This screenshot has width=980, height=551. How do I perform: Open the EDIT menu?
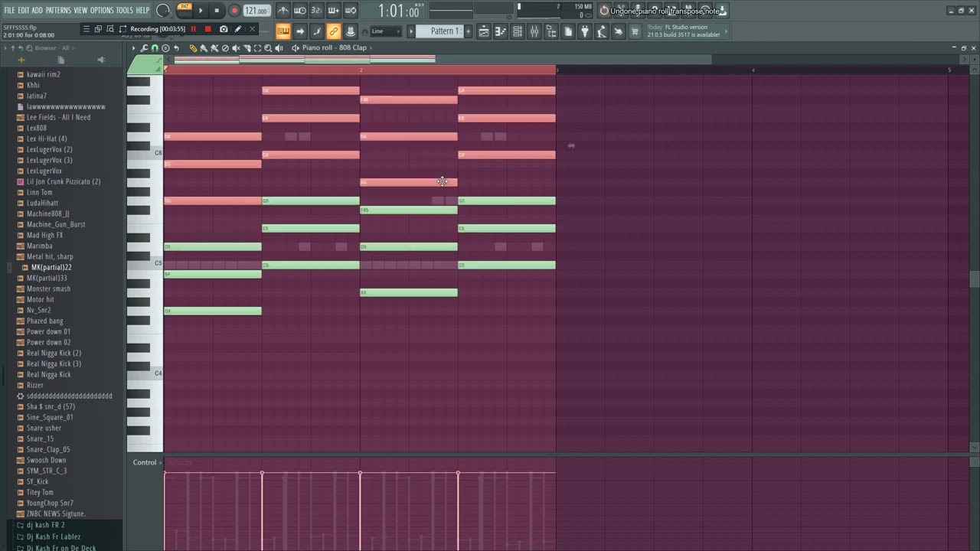pyautogui.click(x=24, y=10)
